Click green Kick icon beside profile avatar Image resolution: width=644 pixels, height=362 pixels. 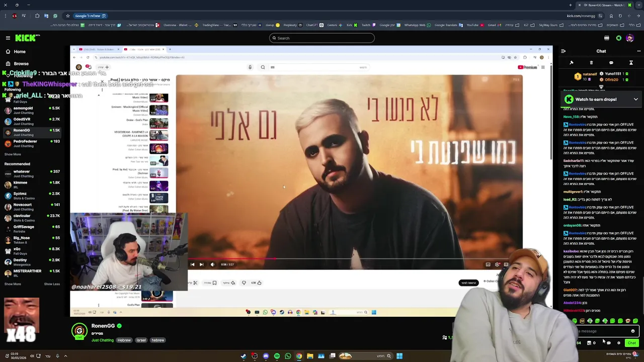[x=619, y=38]
